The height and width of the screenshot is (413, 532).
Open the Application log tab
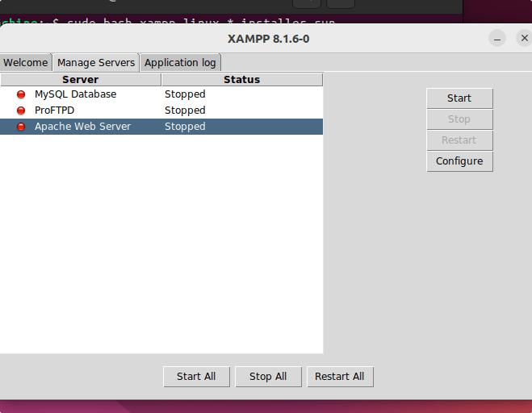point(180,63)
